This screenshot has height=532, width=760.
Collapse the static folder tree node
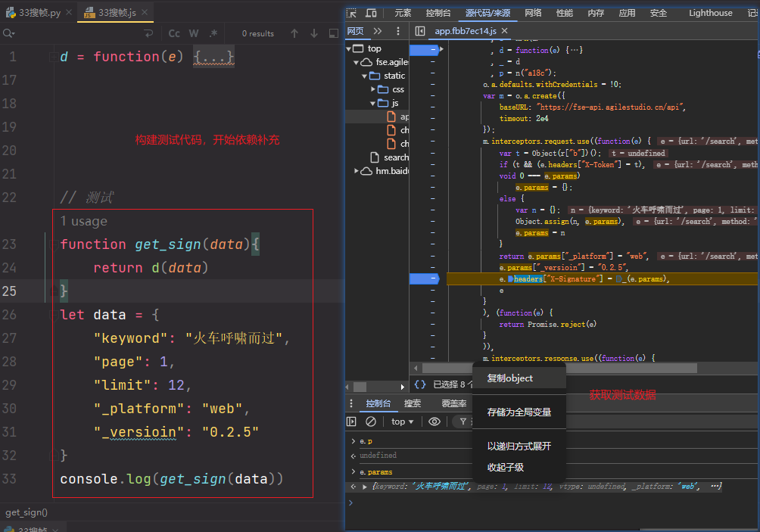[365, 76]
